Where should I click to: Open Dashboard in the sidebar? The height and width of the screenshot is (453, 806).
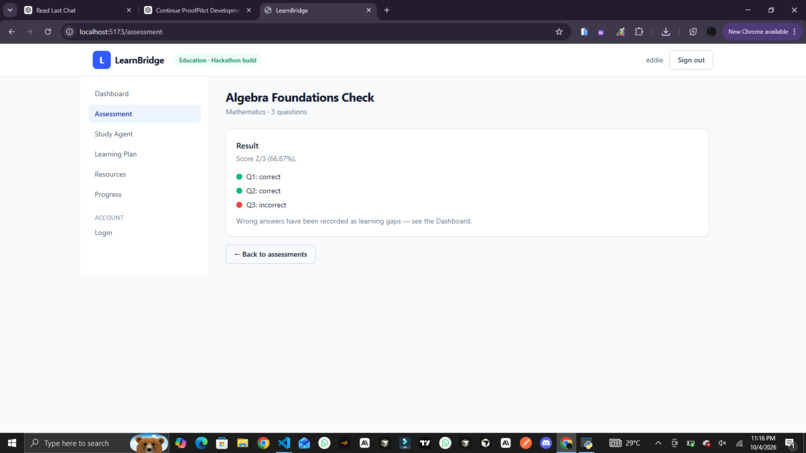tap(112, 94)
